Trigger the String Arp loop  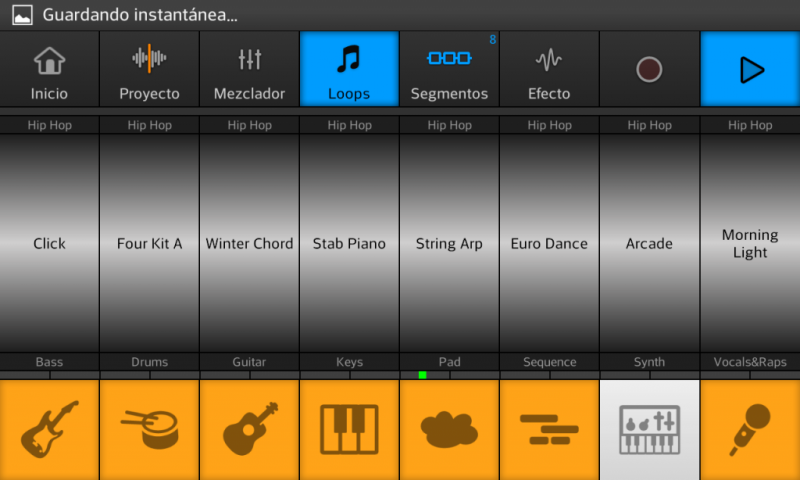(449, 243)
